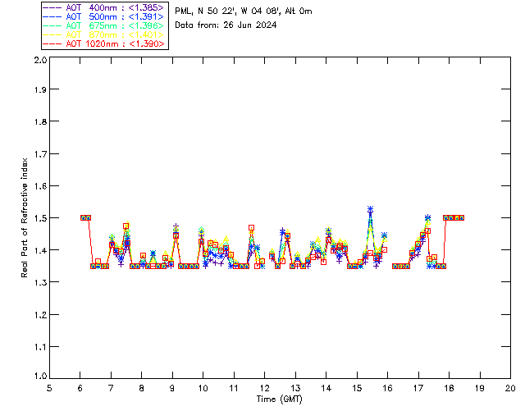Click the y-axis label 1.5
This screenshot has width=525, height=420.
pyautogui.click(x=40, y=218)
